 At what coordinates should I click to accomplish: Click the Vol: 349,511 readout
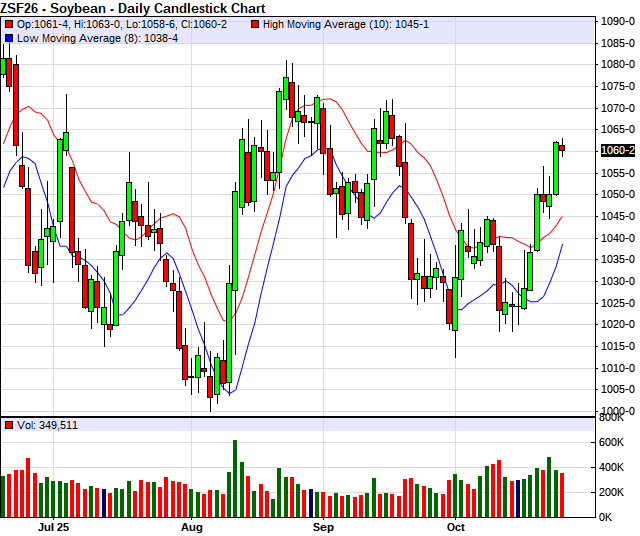(47, 425)
